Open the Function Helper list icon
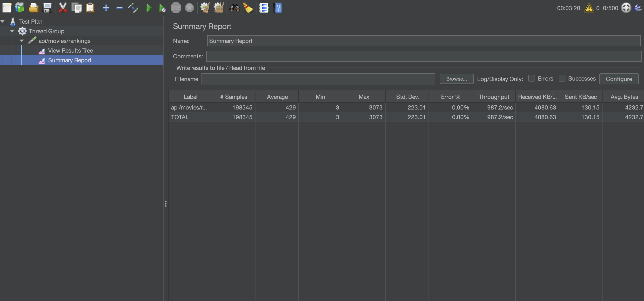Screen dimensions: 644x301 tap(263, 8)
